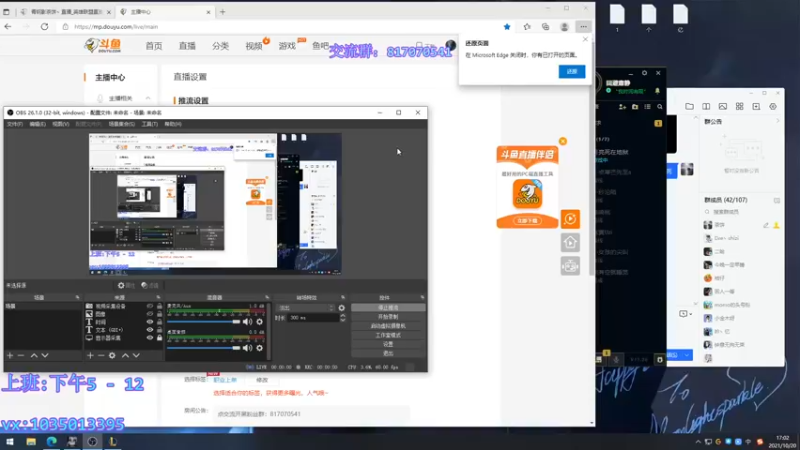Click 停止推流 button in OBS controls
Viewport: 800px width, 450px height.
pyautogui.click(x=388, y=308)
